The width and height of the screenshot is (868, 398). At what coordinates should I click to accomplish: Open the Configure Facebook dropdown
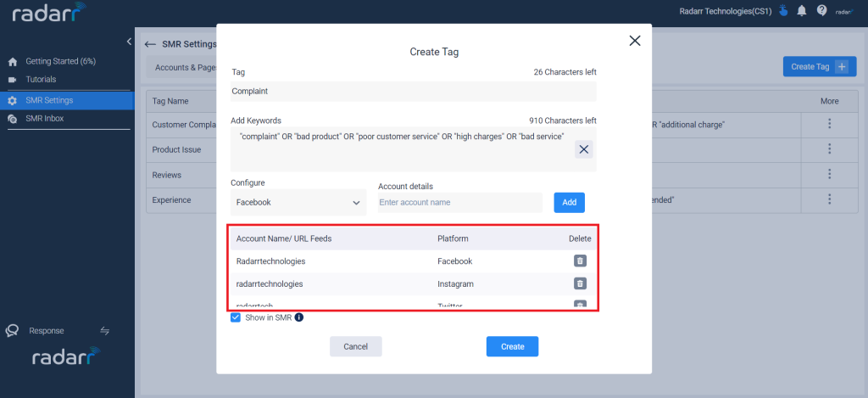[x=298, y=202]
